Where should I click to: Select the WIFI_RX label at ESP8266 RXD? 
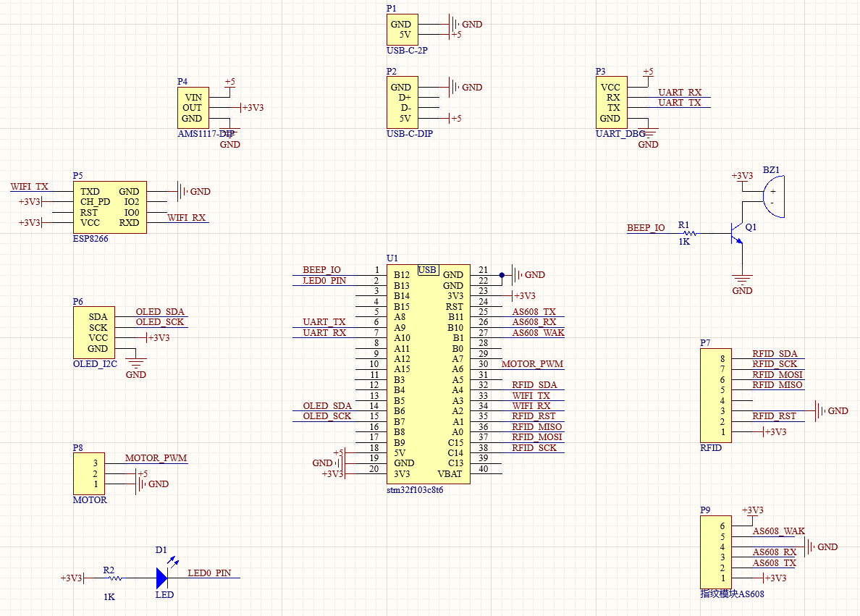[187, 218]
